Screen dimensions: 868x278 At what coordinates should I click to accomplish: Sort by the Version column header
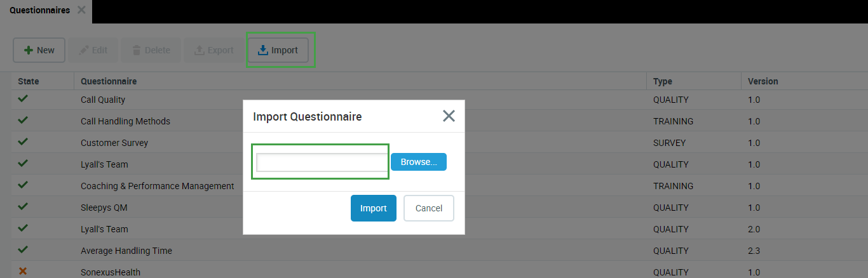click(x=763, y=81)
